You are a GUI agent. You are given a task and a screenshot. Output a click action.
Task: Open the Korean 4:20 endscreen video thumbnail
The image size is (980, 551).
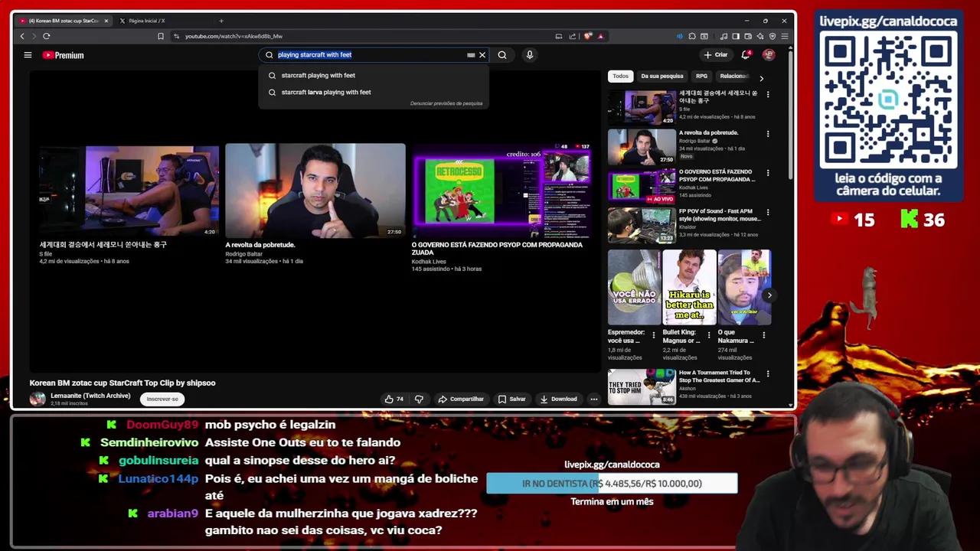[x=129, y=191]
